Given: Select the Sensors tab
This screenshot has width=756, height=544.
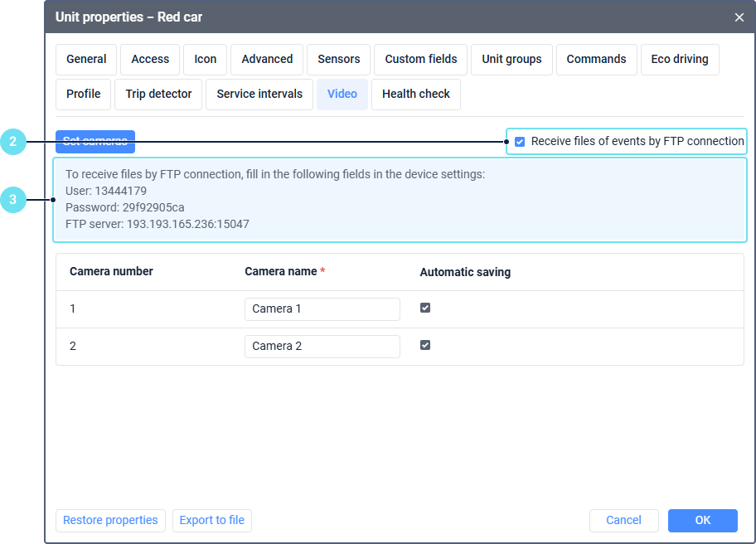Looking at the screenshot, I should (338, 60).
